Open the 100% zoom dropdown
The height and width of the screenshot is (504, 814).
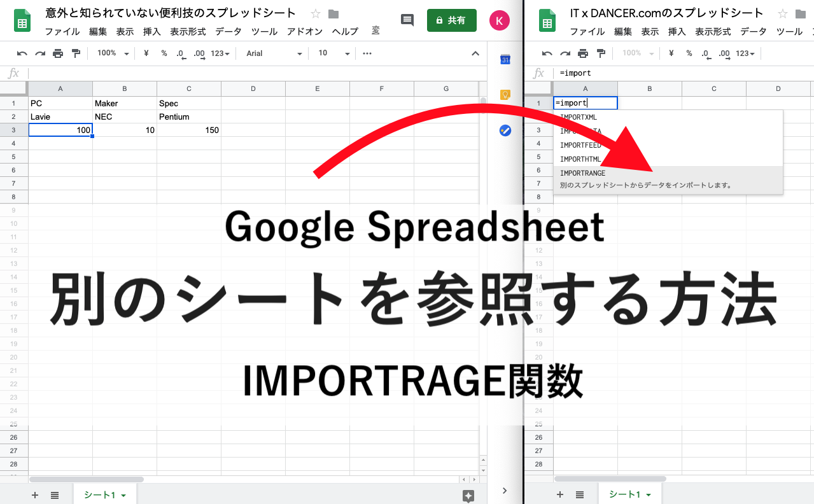111,53
